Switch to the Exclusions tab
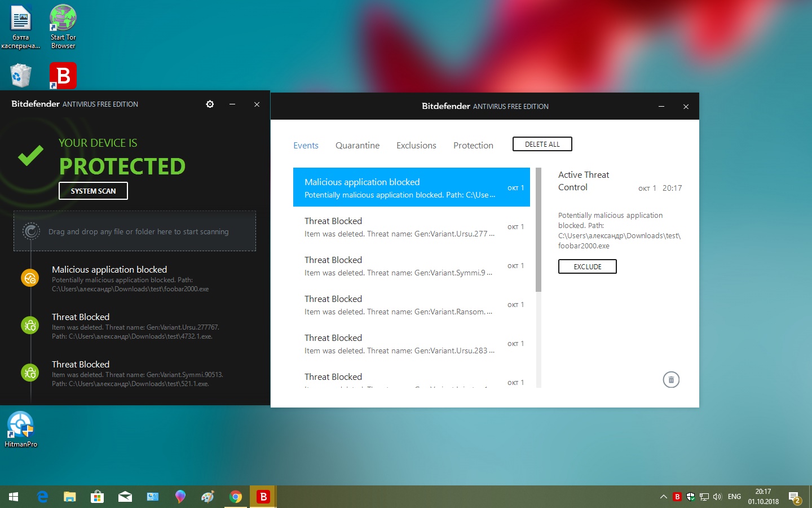This screenshot has width=812, height=508. point(416,146)
